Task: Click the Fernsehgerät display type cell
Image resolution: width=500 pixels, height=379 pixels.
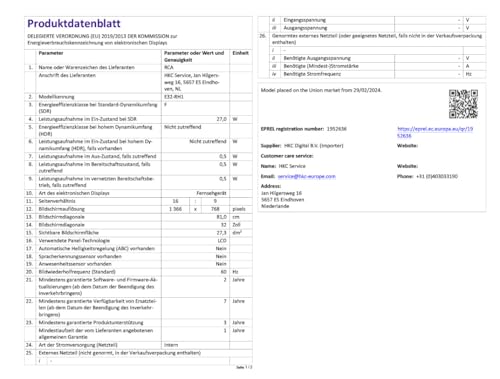Action: pos(211,193)
